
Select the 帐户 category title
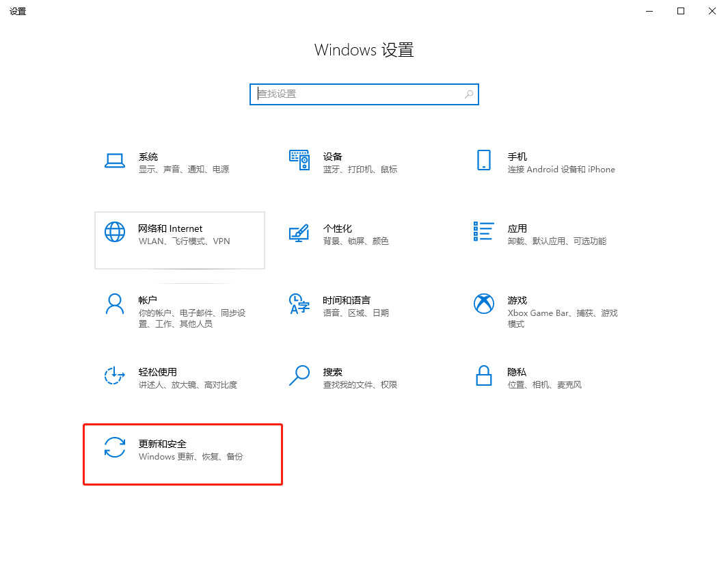pyautogui.click(x=148, y=300)
